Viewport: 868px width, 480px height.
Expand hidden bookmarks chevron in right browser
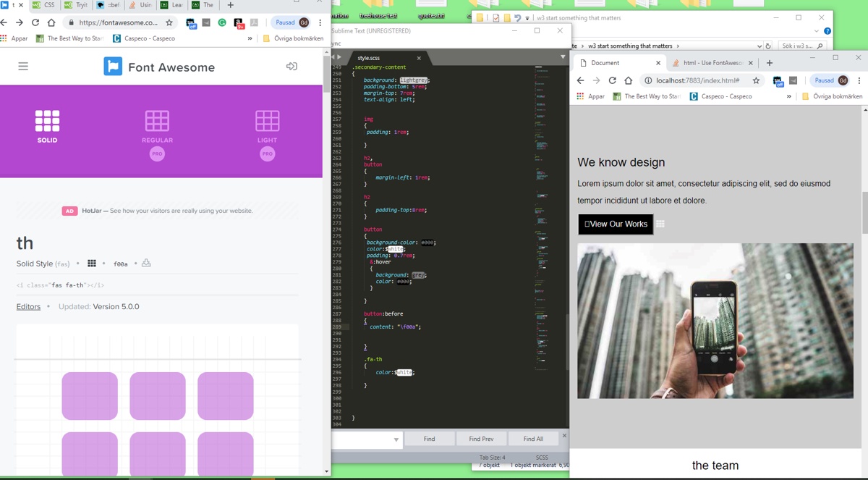(x=789, y=96)
